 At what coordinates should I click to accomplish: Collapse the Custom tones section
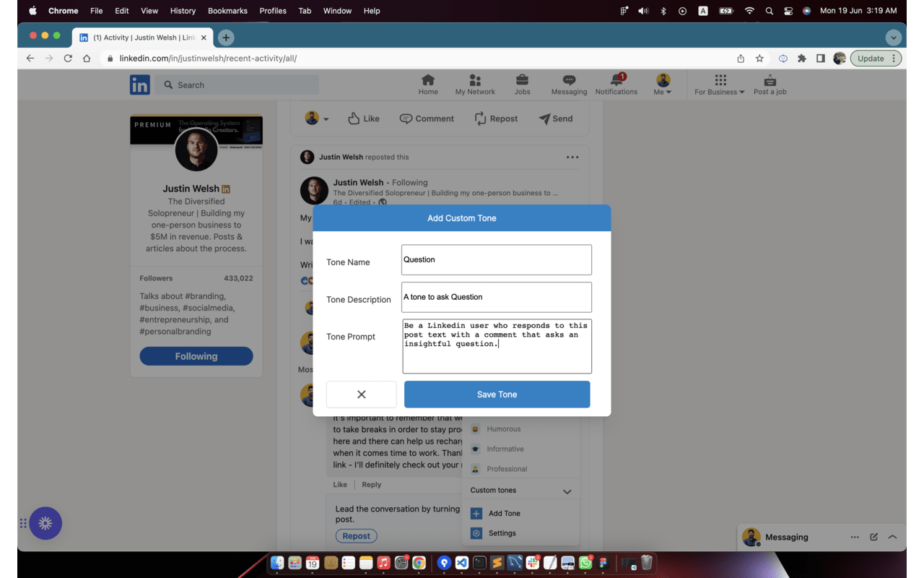click(566, 490)
